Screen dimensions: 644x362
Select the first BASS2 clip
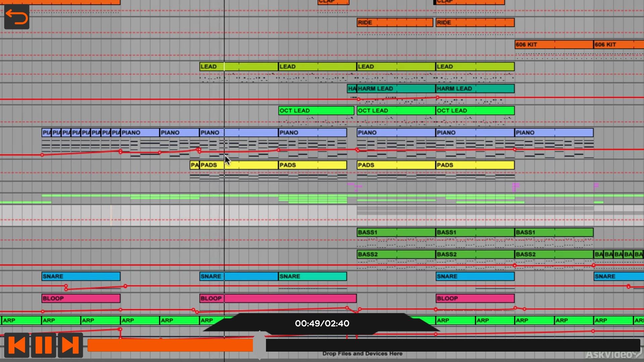[x=396, y=254]
